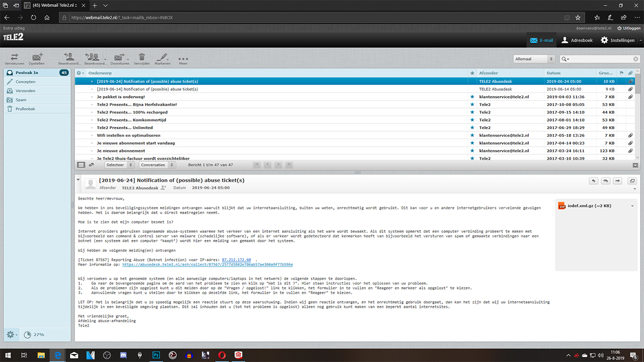Open the abusedesk.tele2.nl ticket link
Viewport: 644px width, 362px height.
click(x=207, y=264)
